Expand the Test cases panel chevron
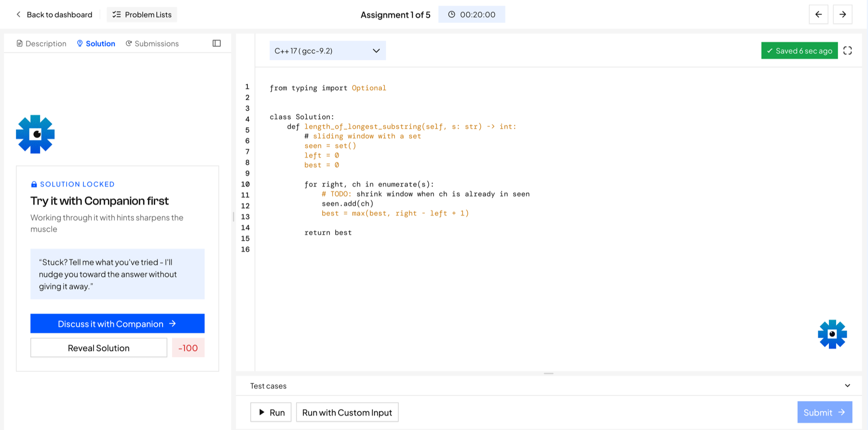Screen dimensions: 868x430 (x=847, y=386)
